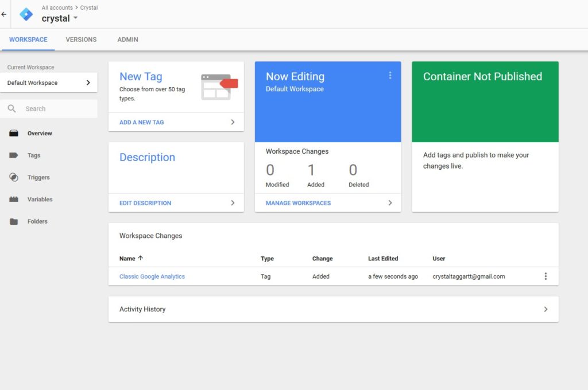Viewport: 588px width, 390px height.
Task: Click the Name sort arrow icon
Action: click(x=140, y=258)
